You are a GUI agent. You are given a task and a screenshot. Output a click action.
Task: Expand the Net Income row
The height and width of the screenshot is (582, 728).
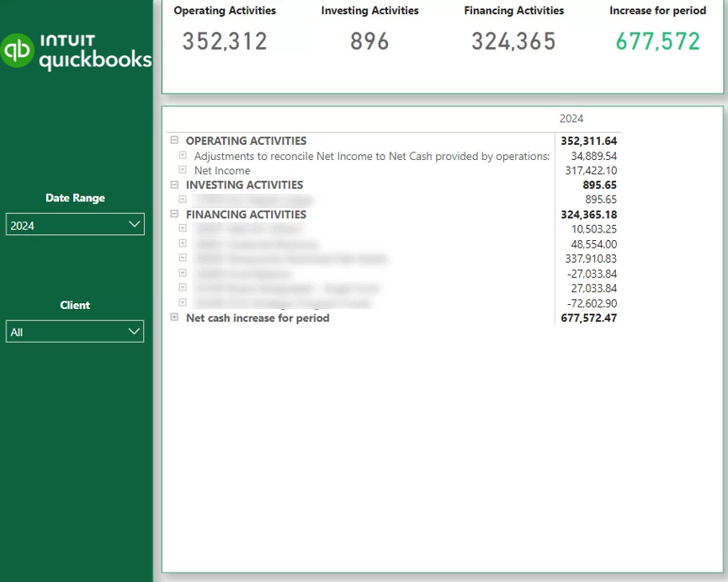[183, 170]
